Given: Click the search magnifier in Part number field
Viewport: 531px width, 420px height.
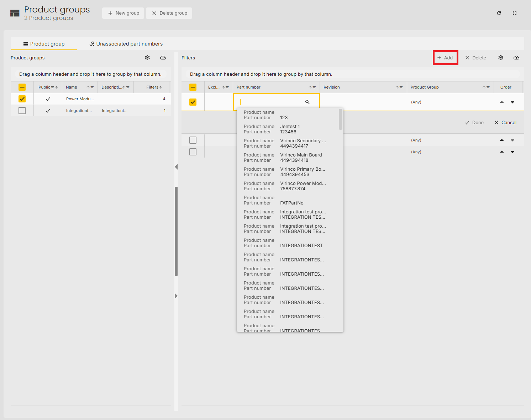Looking at the screenshot, I should (307, 102).
